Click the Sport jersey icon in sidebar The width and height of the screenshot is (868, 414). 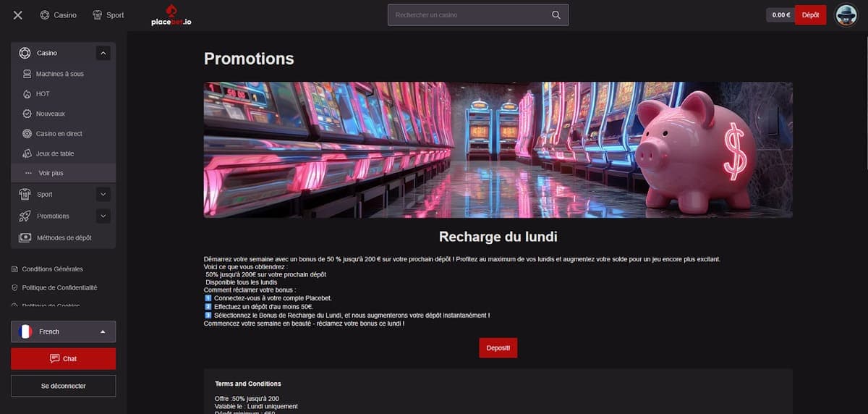pos(25,194)
